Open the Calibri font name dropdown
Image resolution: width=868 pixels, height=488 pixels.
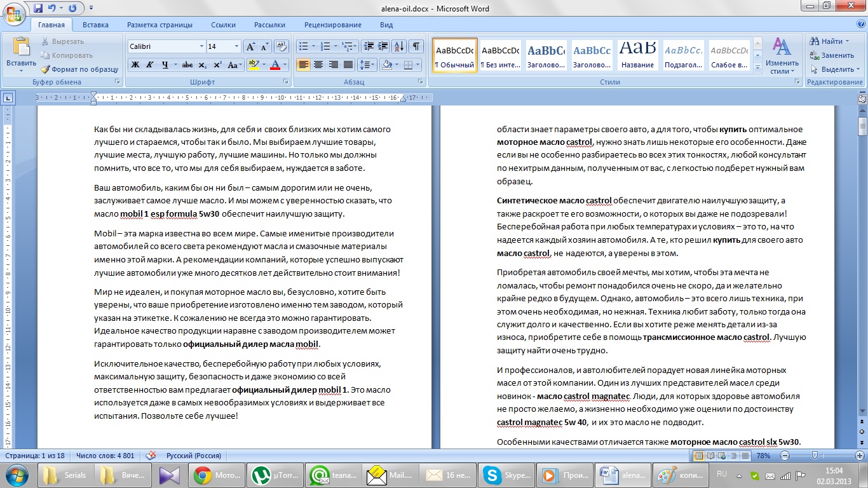point(201,46)
